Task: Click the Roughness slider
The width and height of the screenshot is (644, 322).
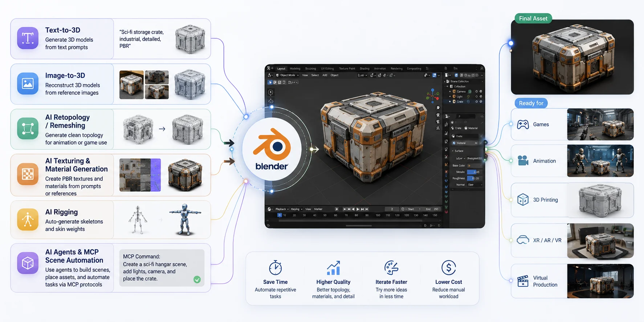Action: (474, 178)
